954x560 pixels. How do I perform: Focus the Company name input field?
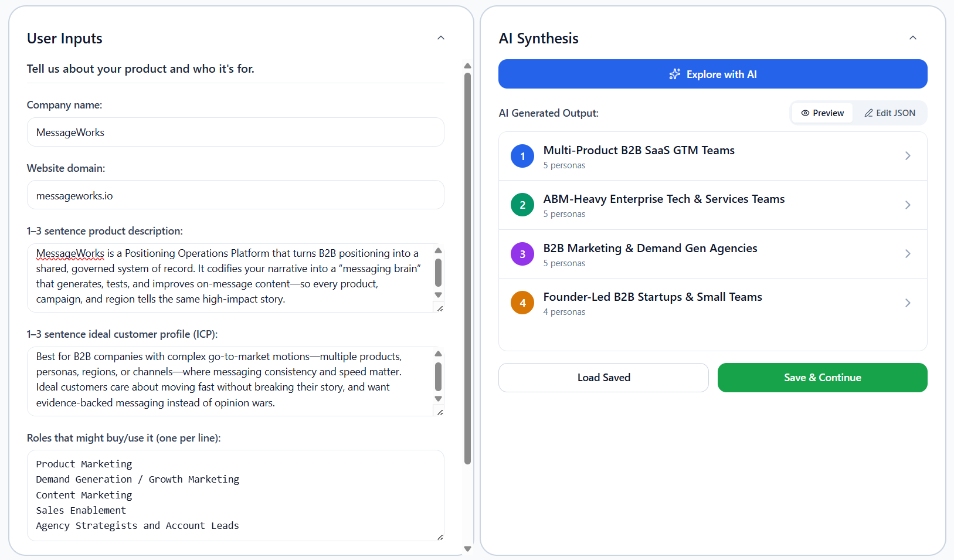pyautogui.click(x=236, y=132)
